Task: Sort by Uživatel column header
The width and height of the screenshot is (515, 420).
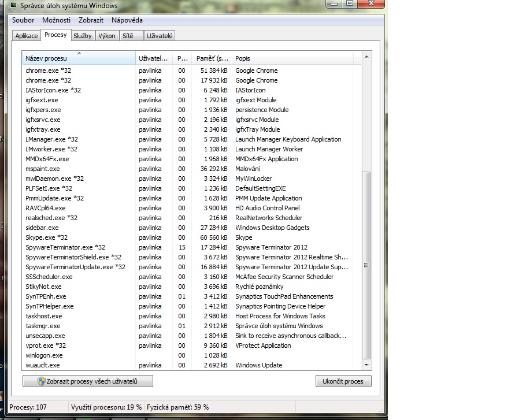Action: pyautogui.click(x=154, y=58)
